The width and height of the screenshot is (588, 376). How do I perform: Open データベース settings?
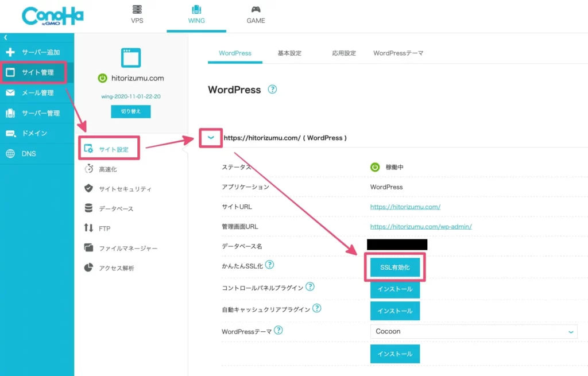pyautogui.click(x=116, y=209)
